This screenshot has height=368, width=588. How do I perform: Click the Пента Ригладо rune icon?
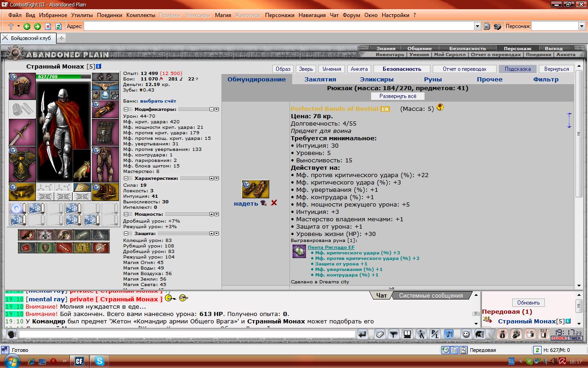(299, 251)
